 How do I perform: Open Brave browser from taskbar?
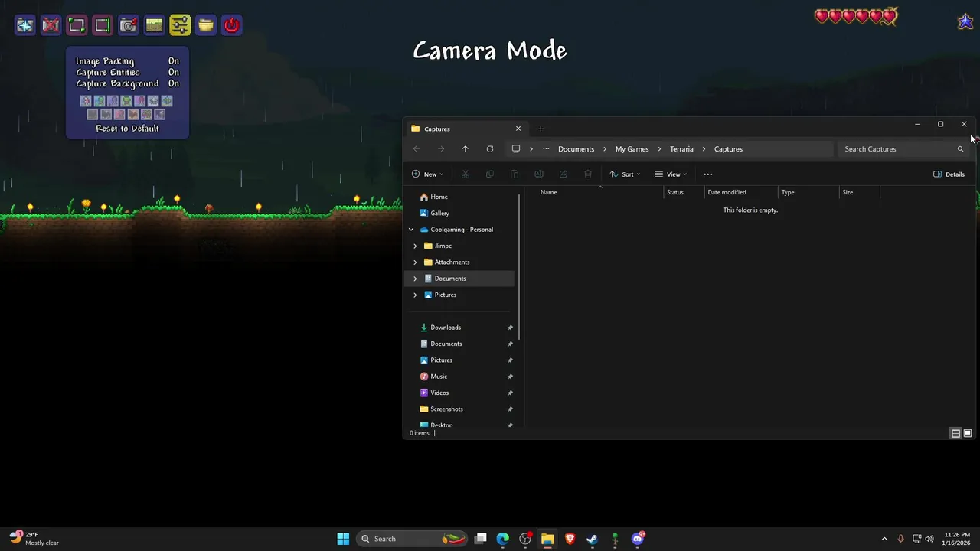570,539
